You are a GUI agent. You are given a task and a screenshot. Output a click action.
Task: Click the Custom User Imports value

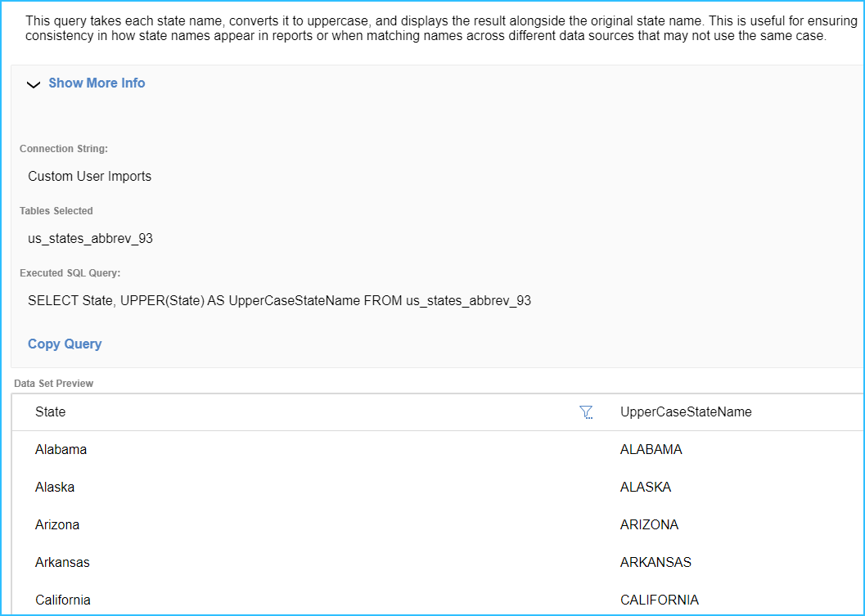89,176
